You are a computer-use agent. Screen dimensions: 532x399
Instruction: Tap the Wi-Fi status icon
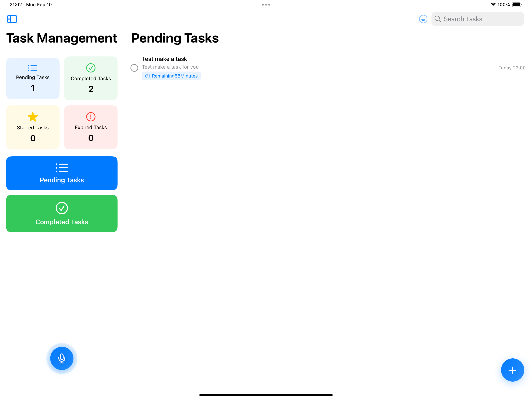pyautogui.click(x=493, y=5)
